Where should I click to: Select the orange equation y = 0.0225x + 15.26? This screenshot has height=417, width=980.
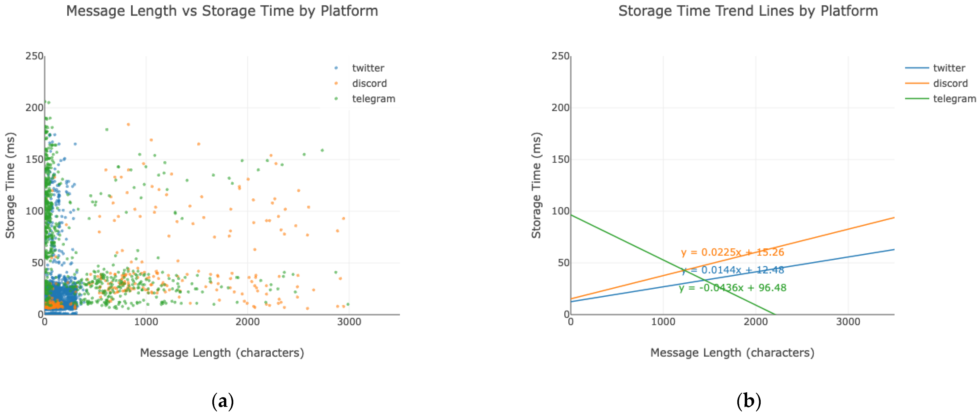pyautogui.click(x=732, y=252)
